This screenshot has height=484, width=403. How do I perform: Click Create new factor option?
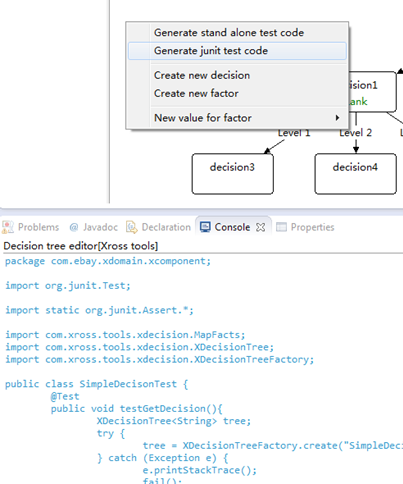pyautogui.click(x=237, y=93)
